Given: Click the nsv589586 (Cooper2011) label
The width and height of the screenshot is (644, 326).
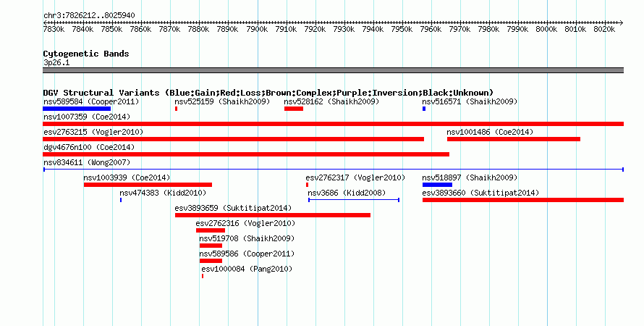Looking at the screenshot, I should tap(247, 254).
